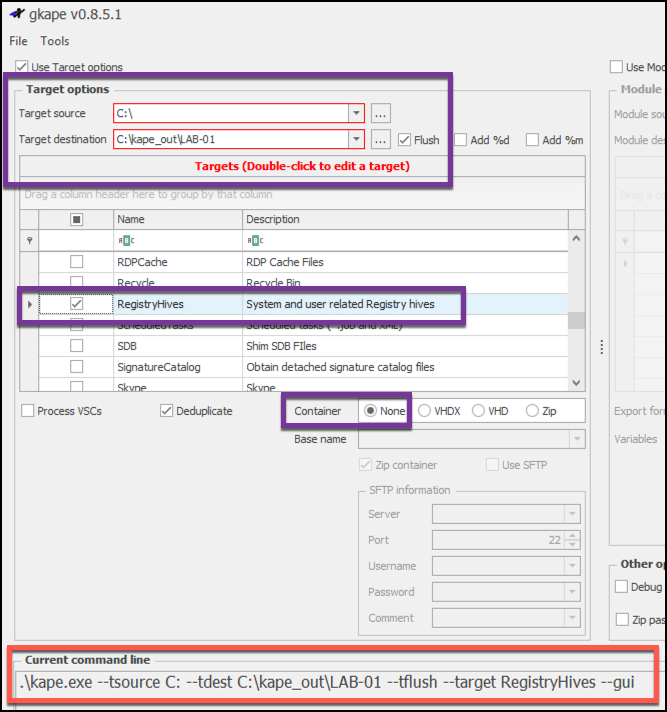Image resolution: width=667 pixels, height=712 pixels.
Task: Click the vertical splitter dots handle
Action: (x=602, y=347)
